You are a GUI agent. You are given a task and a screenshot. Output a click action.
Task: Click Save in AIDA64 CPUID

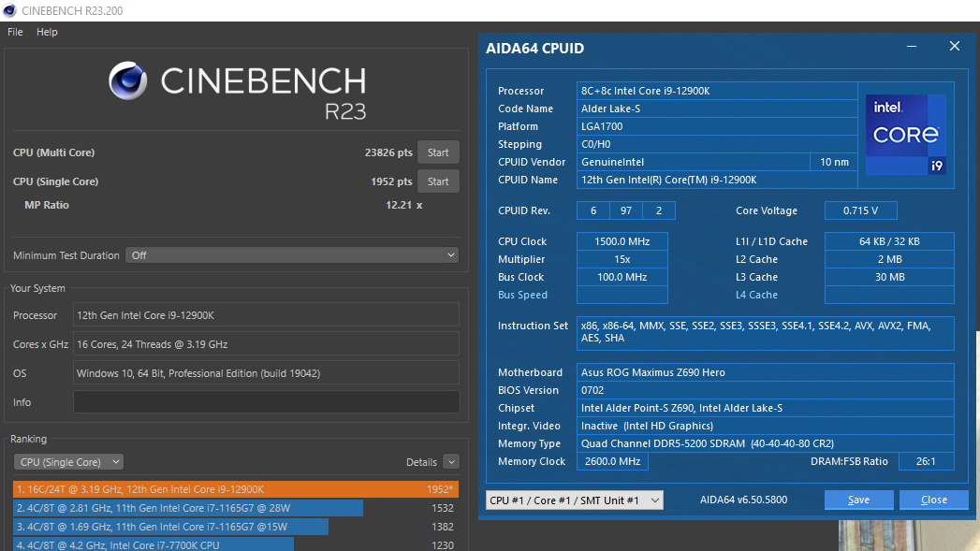858,500
